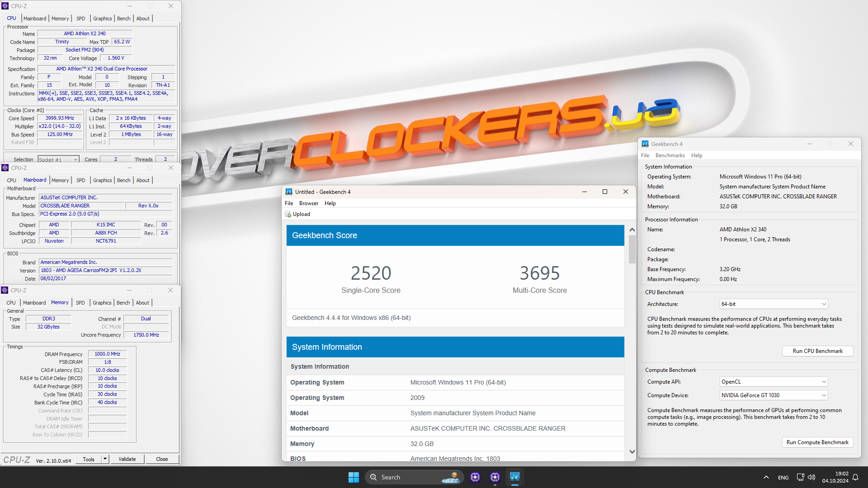The image size is (868, 488).
Task: Open the Geekbench taskbar icon
Action: [x=515, y=477]
